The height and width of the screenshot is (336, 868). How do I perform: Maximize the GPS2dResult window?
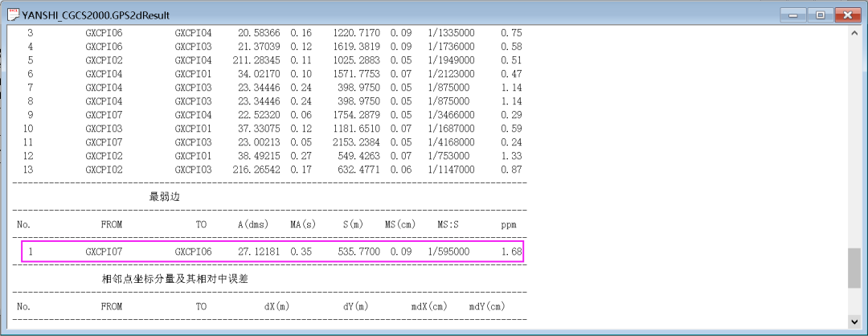tap(821, 15)
